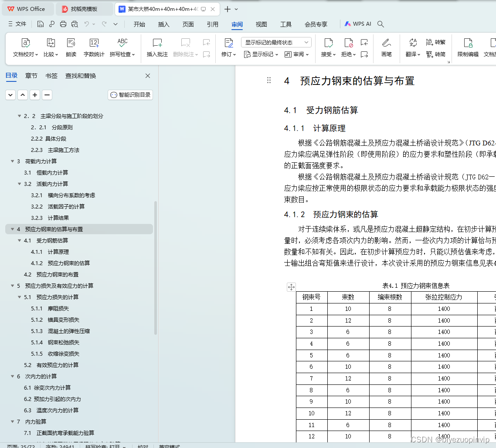This screenshot has height=448, width=496.
Task: Collapse outline item 5.1 预应力损失的计算
Action: 19,297
